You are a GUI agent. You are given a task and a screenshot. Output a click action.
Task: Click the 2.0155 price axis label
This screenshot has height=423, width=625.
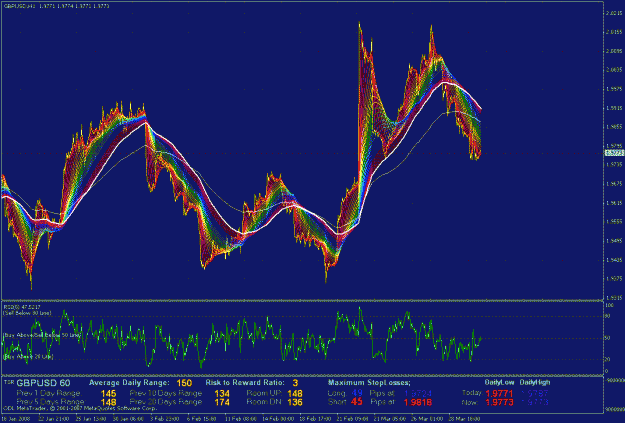click(x=614, y=32)
